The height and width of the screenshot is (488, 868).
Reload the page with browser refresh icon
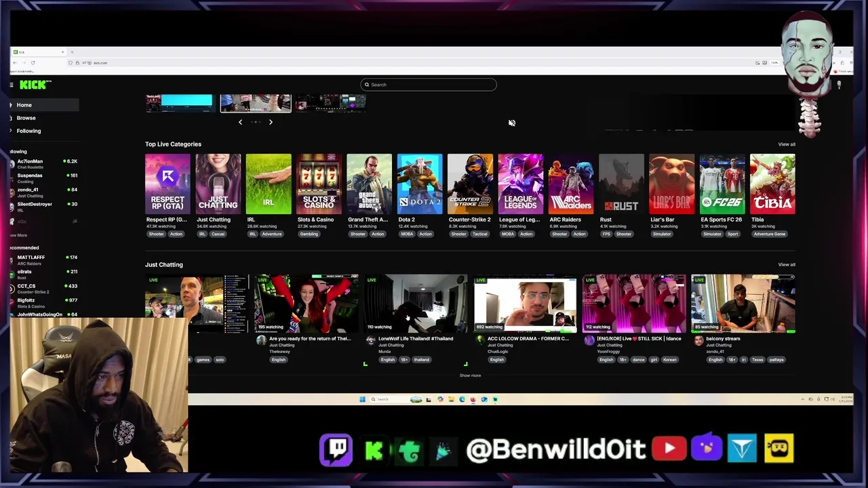[33, 63]
